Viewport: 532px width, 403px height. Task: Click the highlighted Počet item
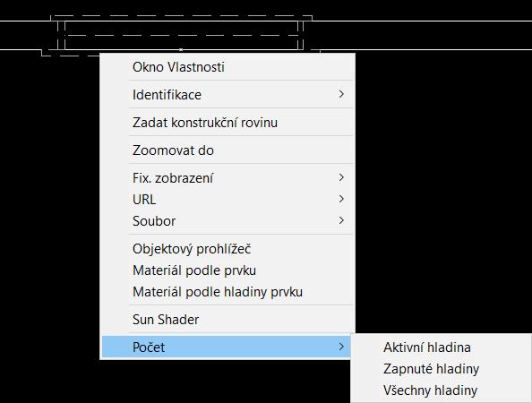[226, 347]
